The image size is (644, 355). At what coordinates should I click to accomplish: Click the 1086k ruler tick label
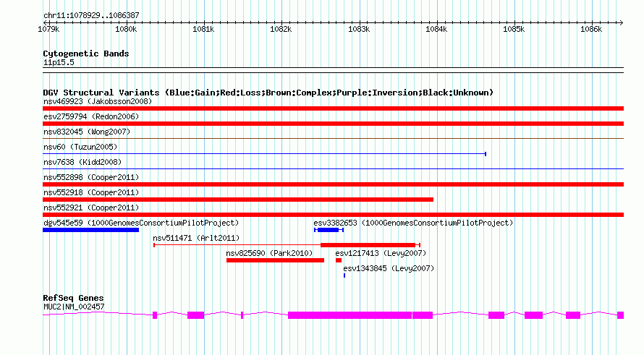pyautogui.click(x=591, y=29)
